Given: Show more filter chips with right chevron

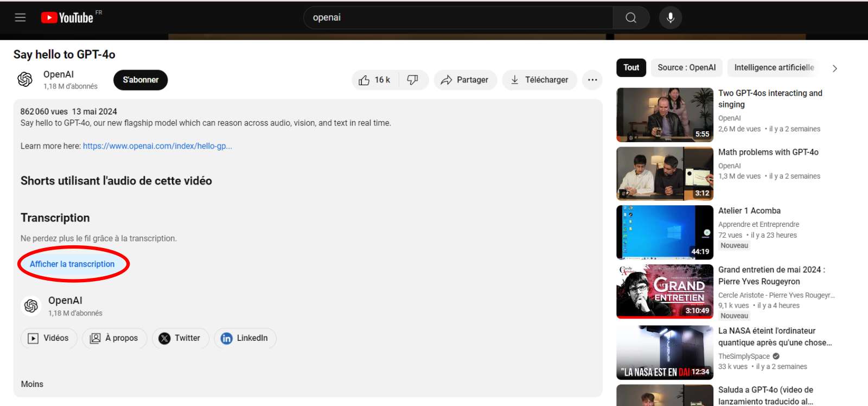Looking at the screenshot, I should point(835,68).
